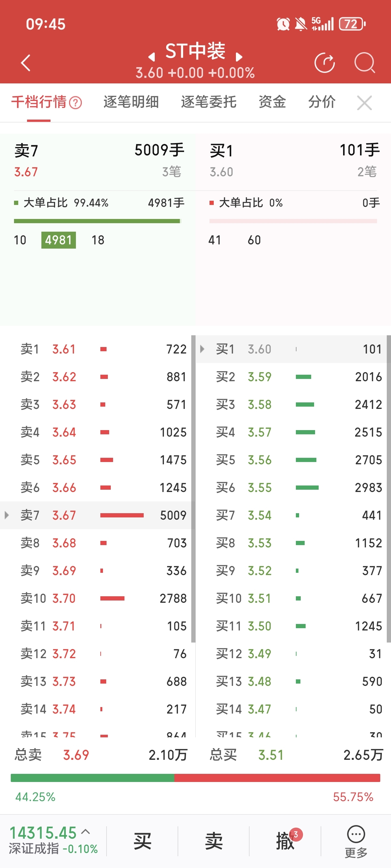Image resolution: width=391 pixels, height=868 pixels.
Task: Expand the 深证成指 index chevron
Action: tap(86, 832)
